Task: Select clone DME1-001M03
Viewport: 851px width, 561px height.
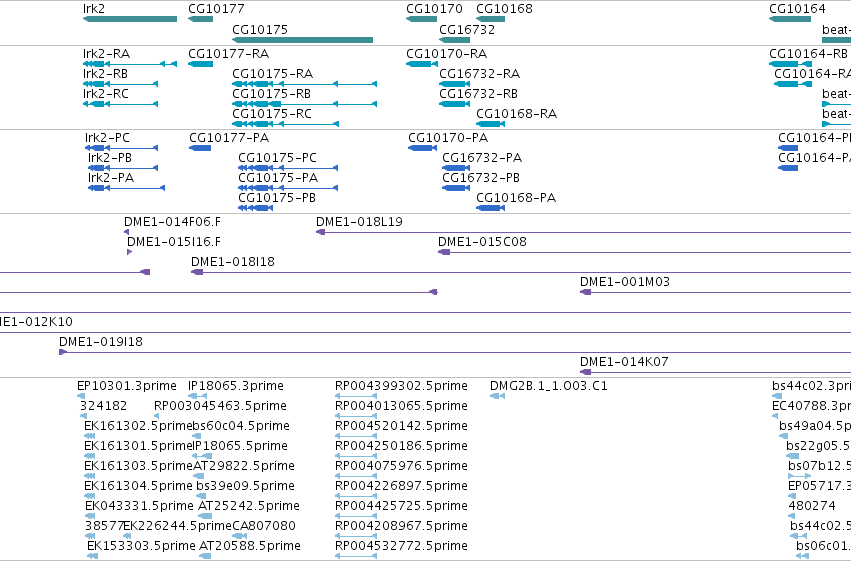Action: point(716,292)
